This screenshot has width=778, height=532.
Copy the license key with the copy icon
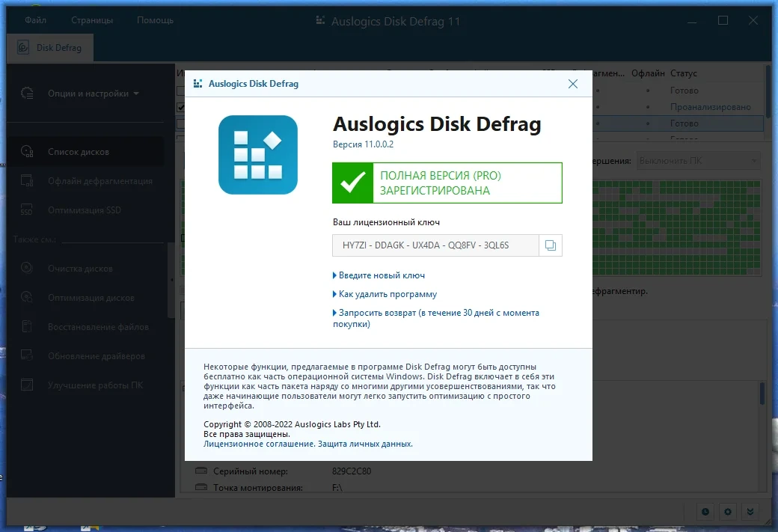(x=551, y=245)
